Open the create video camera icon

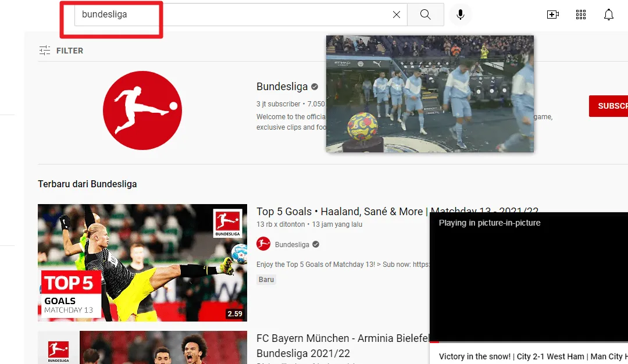[x=553, y=15]
